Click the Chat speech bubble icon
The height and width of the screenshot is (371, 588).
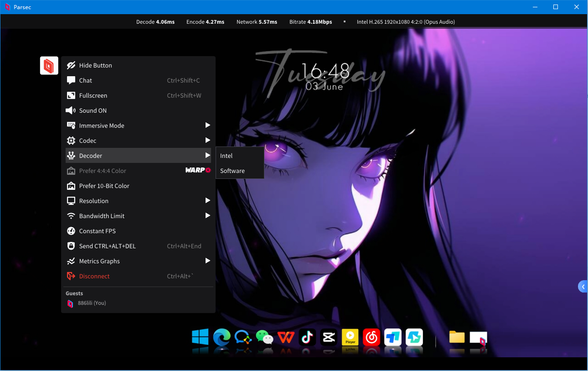(71, 80)
